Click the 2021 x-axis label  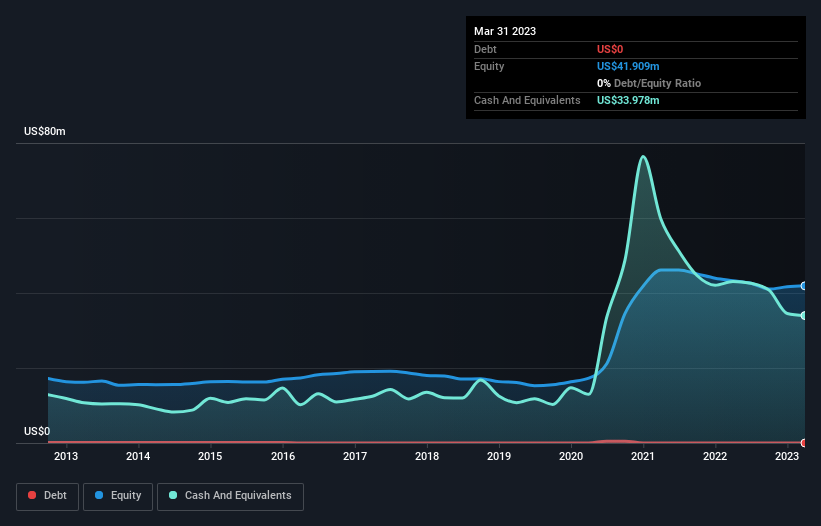643,456
